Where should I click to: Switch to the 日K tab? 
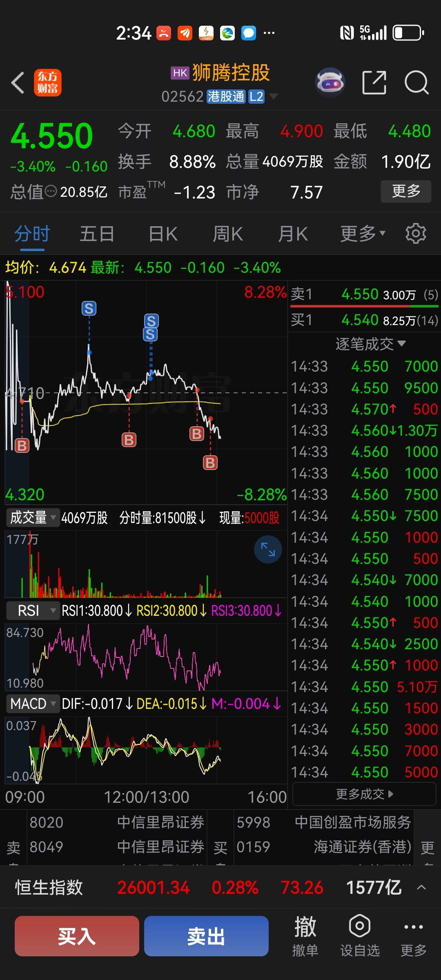(163, 234)
